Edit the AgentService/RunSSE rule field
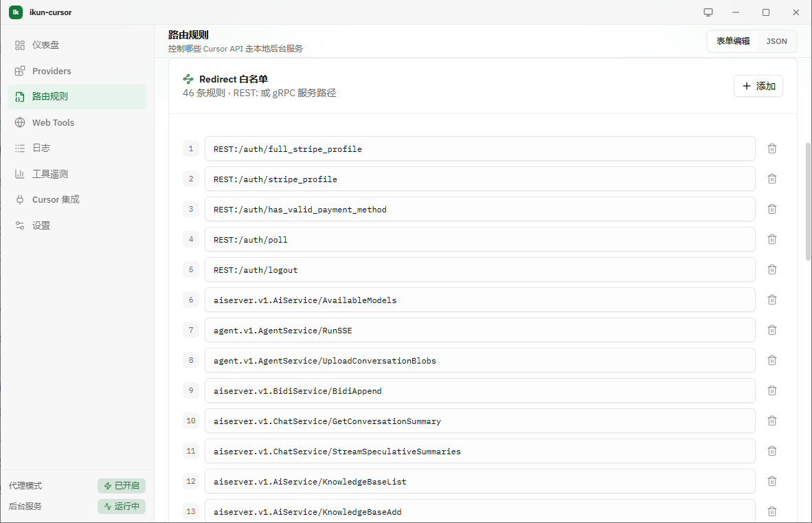The width and height of the screenshot is (812, 523). pyautogui.click(x=480, y=331)
